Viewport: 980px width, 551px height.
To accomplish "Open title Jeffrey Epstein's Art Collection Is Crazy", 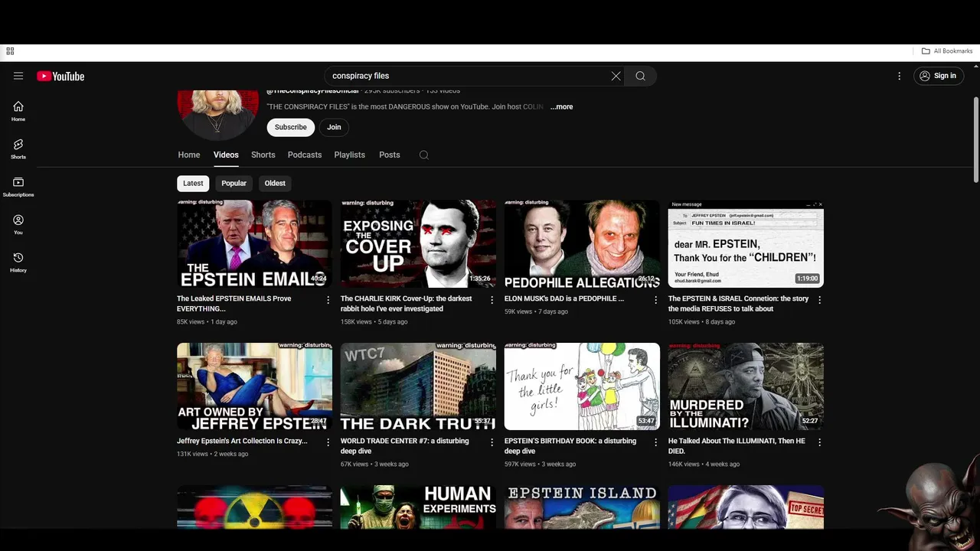I will [242, 441].
